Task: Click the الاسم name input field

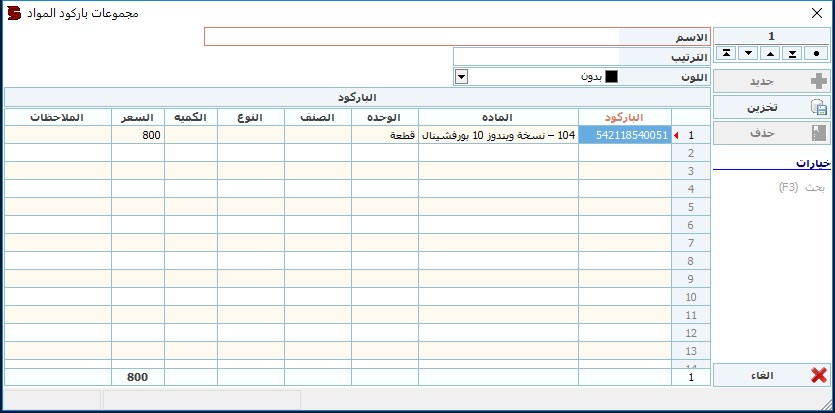Action: point(411,37)
